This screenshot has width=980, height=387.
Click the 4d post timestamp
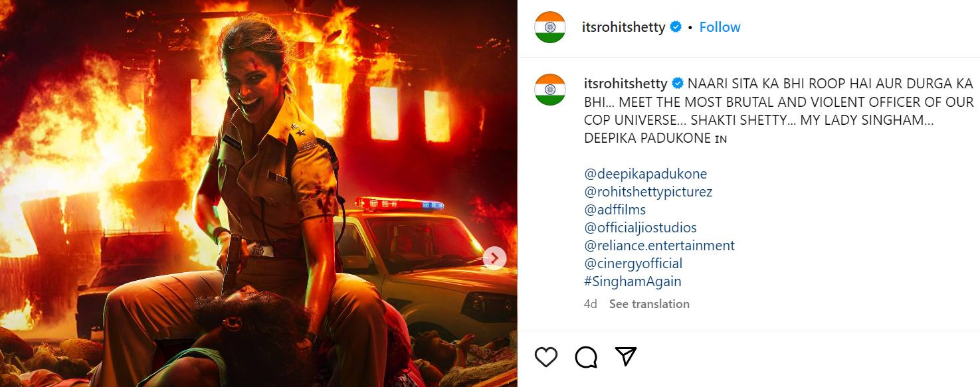click(590, 304)
